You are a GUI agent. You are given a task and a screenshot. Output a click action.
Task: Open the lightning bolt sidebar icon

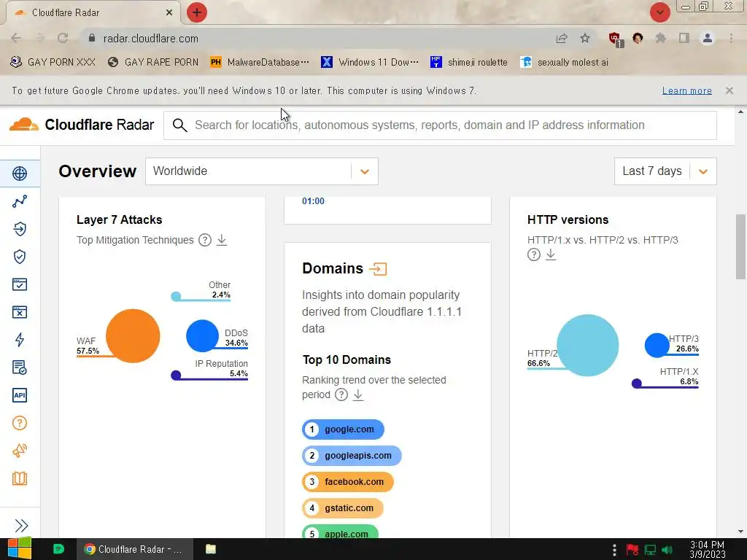[x=20, y=340]
